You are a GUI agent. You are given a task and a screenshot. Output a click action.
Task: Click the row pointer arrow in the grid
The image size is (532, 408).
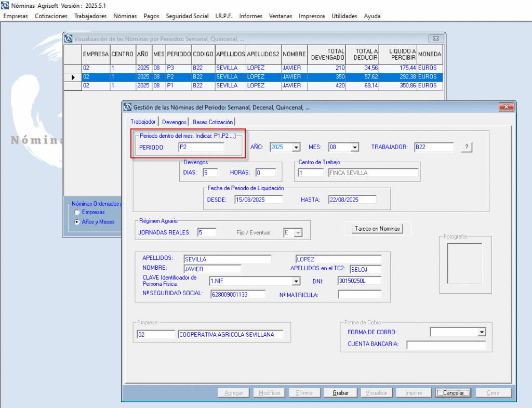pyautogui.click(x=73, y=77)
